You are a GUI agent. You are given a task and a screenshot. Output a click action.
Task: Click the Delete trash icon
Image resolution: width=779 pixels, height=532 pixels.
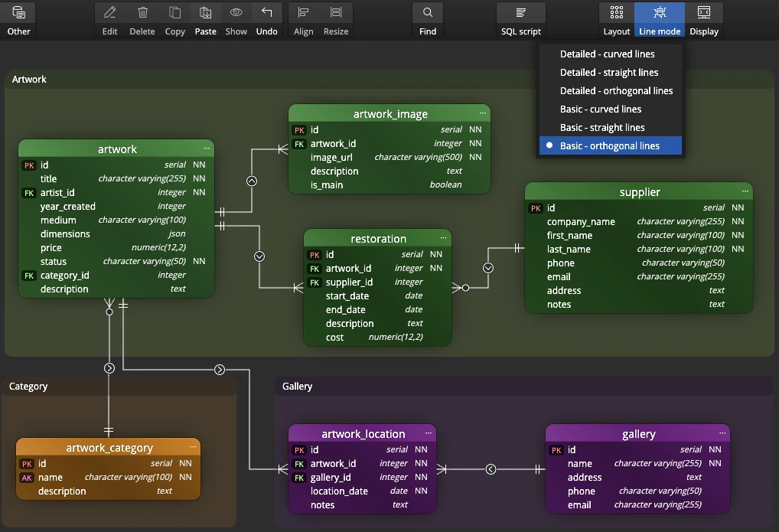point(142,12)
